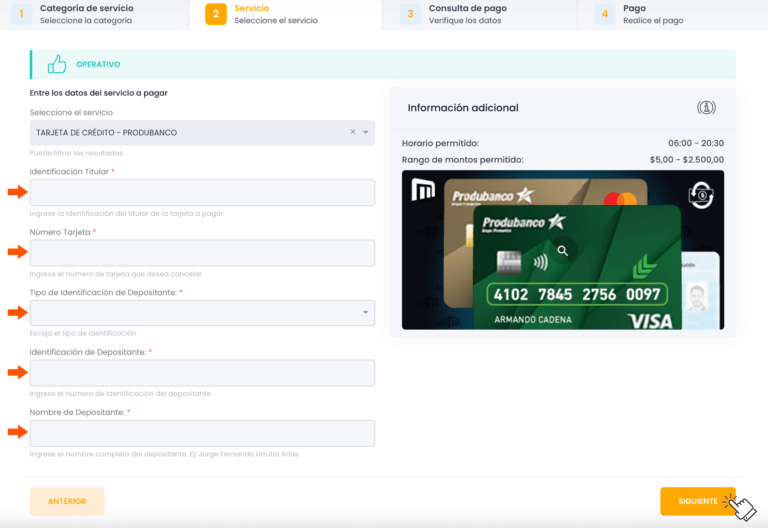Click the Número Tarjeta input field
The image size is (768, 528).
click(x=202, y=253)
